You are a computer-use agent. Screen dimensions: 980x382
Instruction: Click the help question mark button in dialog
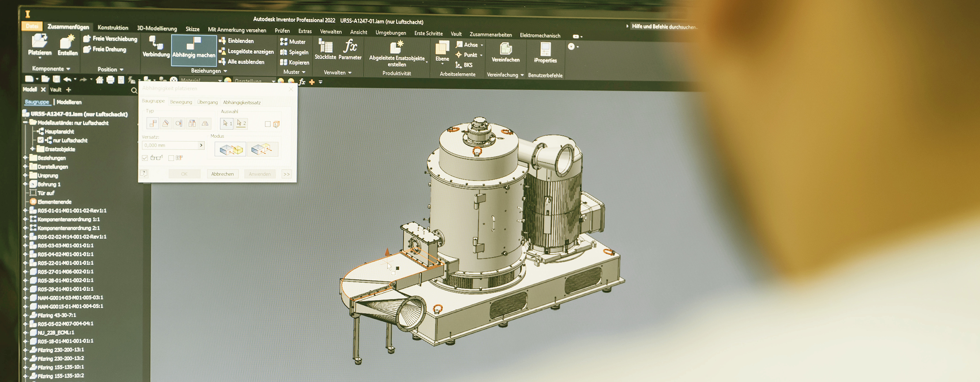[144, 173]
